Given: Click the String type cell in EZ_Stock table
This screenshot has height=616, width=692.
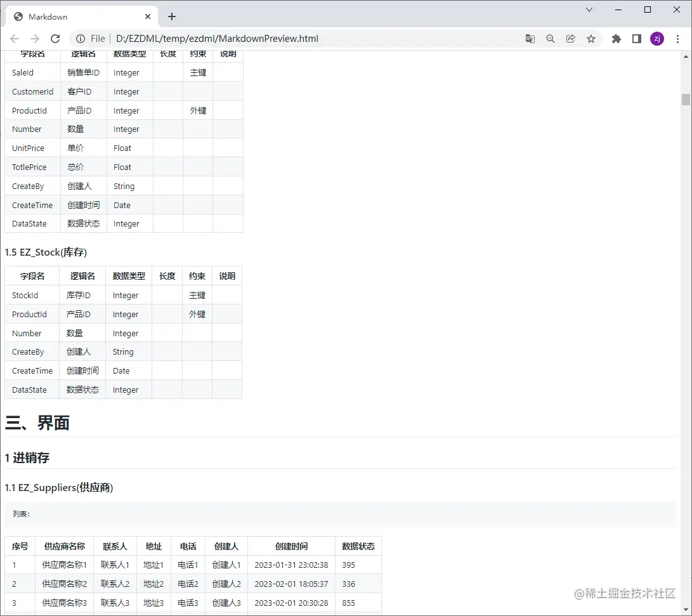Looking at the screenshot, I should [x=129, y=351].
